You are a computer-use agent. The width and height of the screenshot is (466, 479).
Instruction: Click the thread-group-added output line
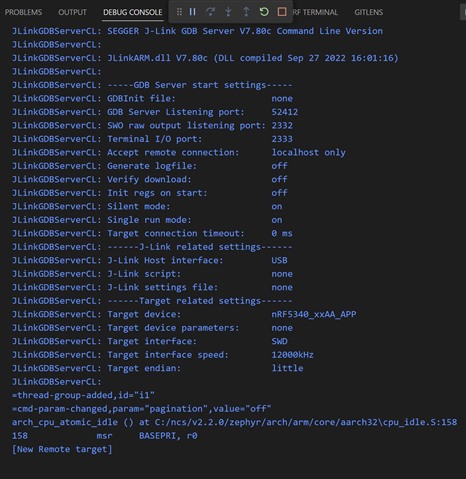pyautogui.click(x=83, y=395)
